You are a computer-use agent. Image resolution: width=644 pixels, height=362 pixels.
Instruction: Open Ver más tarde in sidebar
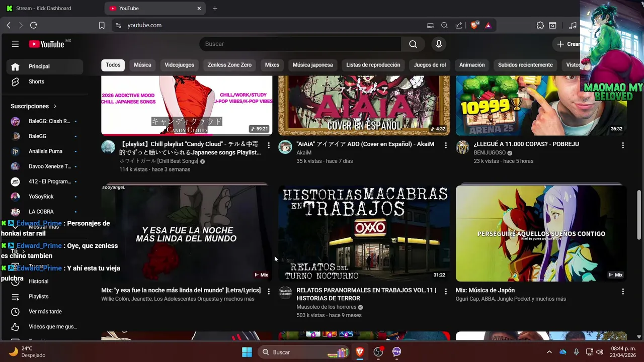[45, 312]
